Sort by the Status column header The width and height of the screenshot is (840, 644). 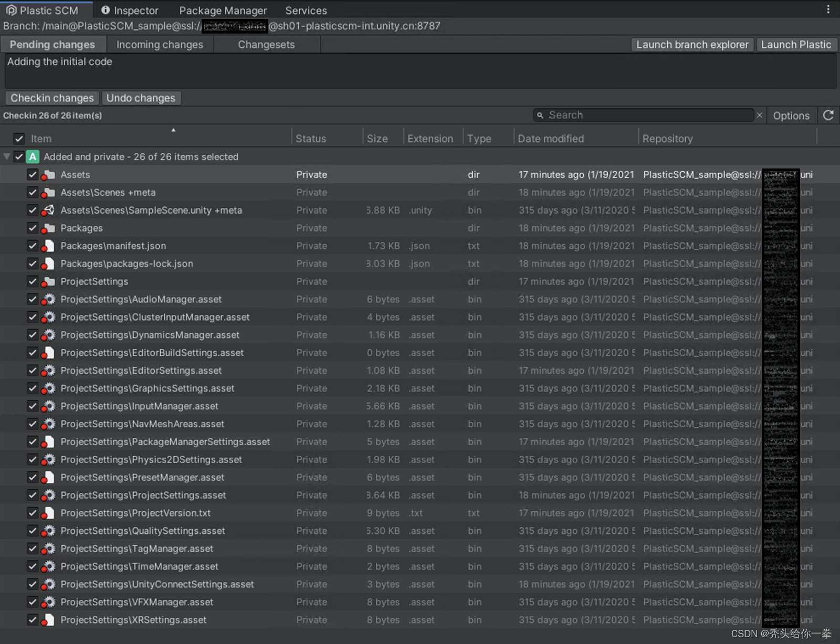click(311, 139)
